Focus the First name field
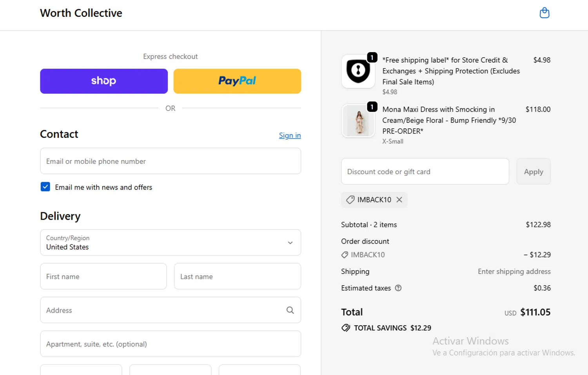This screenshot has width=588, height=375. tap(103, 276)
